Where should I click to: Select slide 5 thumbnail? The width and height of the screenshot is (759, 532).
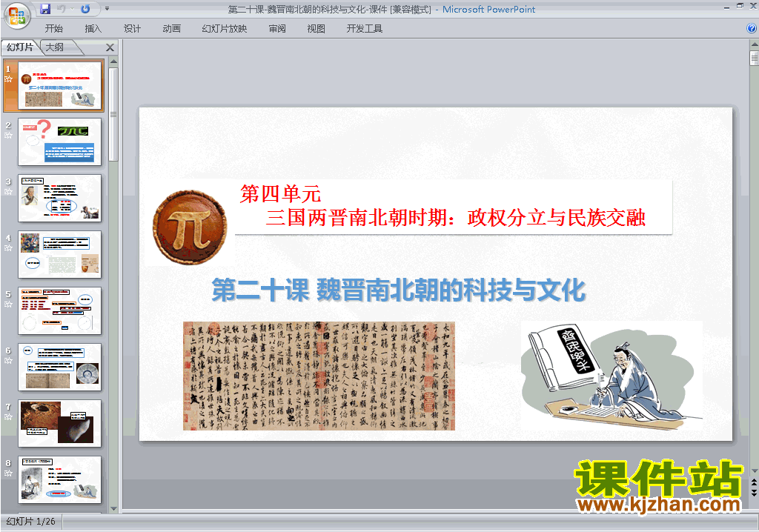click(59, 310)
